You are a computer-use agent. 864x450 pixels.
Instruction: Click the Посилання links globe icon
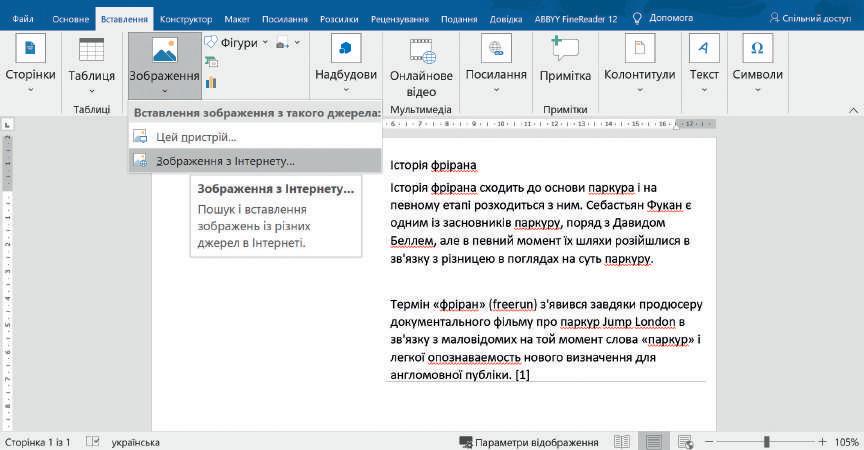[496, 48]
